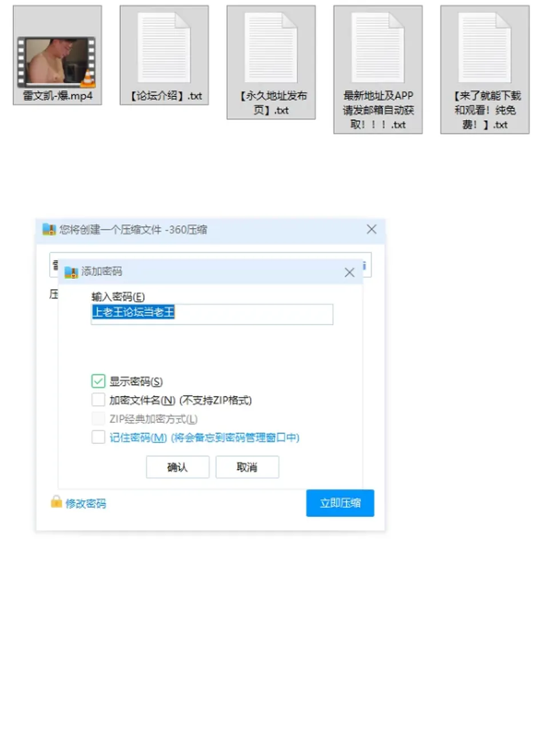Open the 修改密码 link

pyautogui.click(x=86, y=503)
